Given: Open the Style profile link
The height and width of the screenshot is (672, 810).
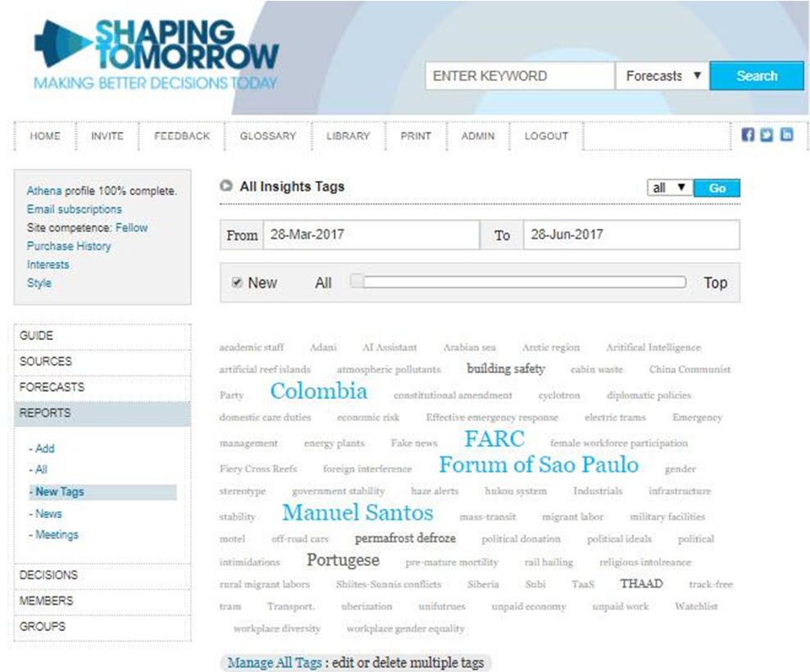Looking at the screenshot, I should tap(39, 283).
